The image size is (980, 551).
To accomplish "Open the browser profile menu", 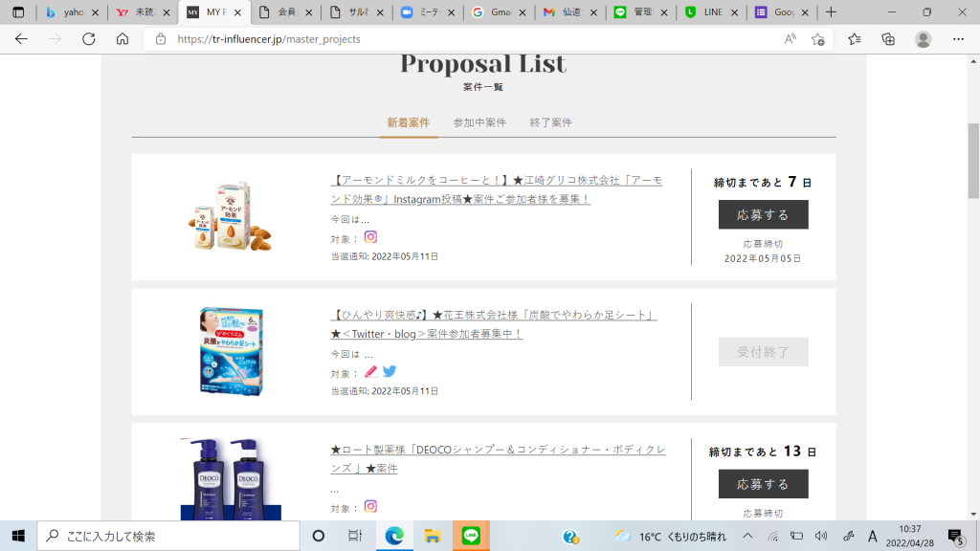I will 924,38.
